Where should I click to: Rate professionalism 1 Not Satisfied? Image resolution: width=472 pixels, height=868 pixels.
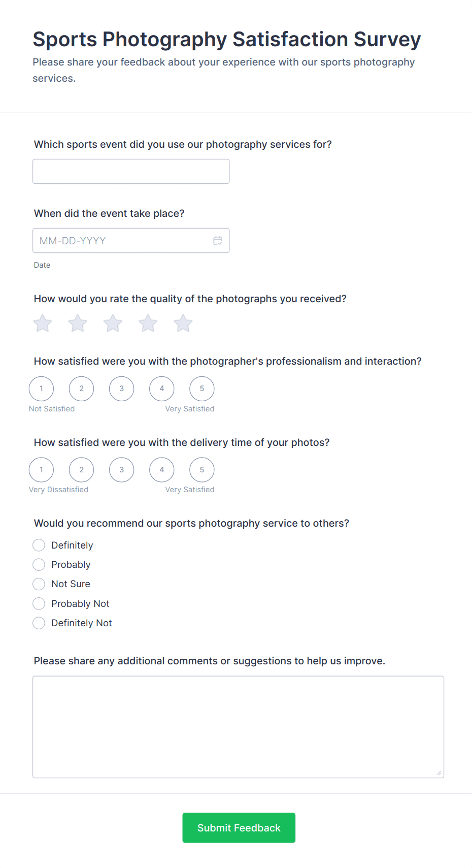coord(42,389)
